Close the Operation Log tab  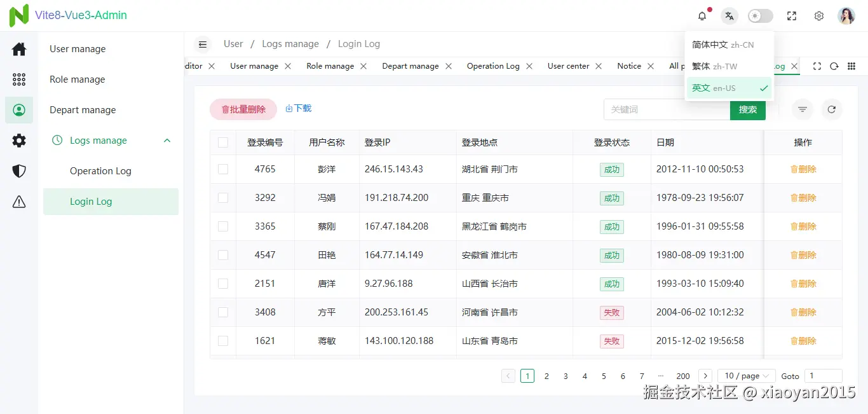point(529,66)
